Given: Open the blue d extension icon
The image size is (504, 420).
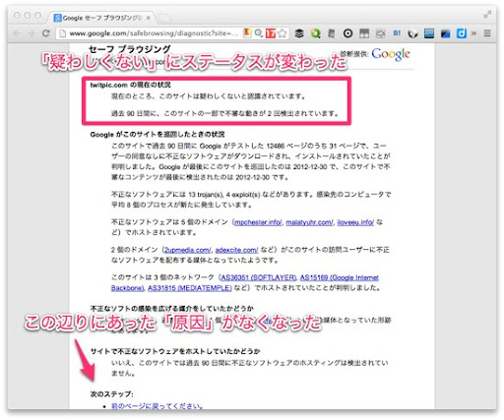Looking at the screenshot, I should [x=462, y=33].
